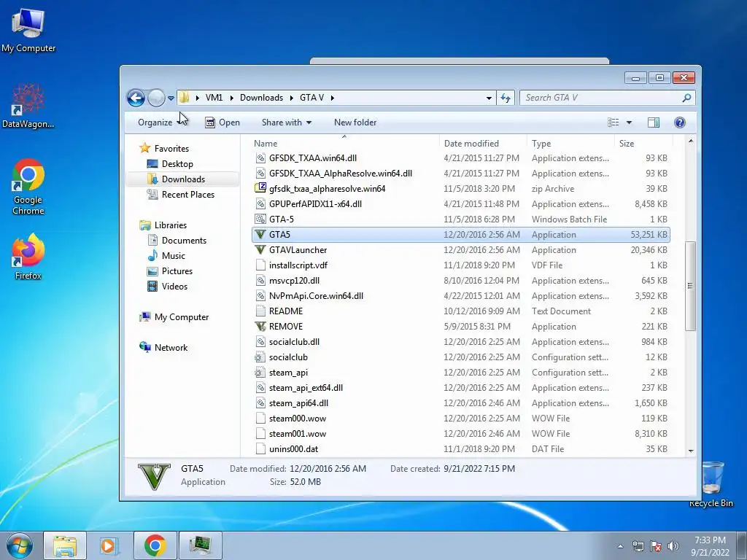Open Recent Places in Favorites
Image resolution: width=747 pixels, height=560 pixels.
point(181,194)
